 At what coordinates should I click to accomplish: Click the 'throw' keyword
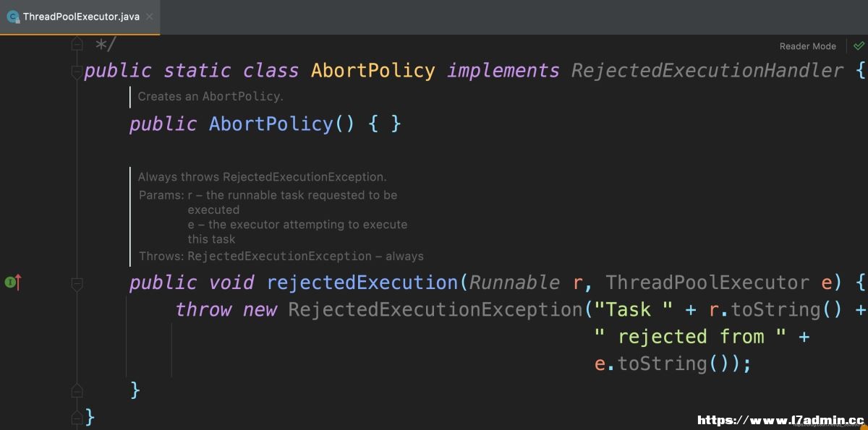click(x=203, y=309)
